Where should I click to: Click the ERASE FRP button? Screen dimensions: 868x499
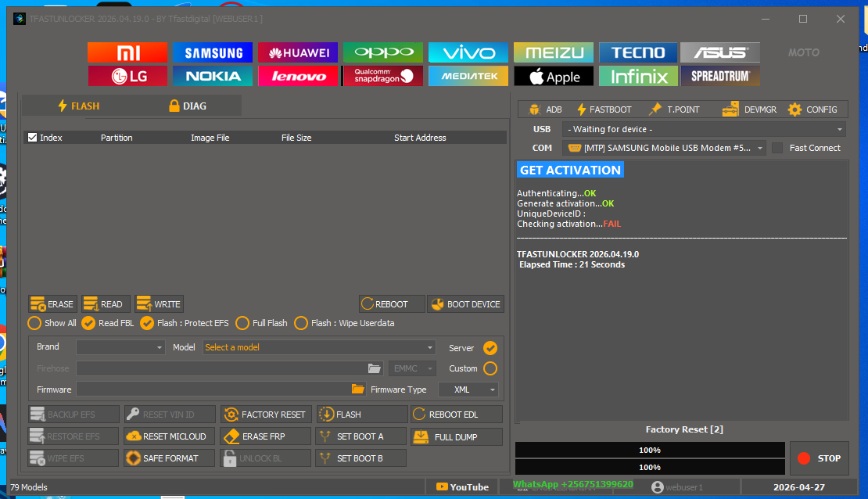[x=266, y=436]
